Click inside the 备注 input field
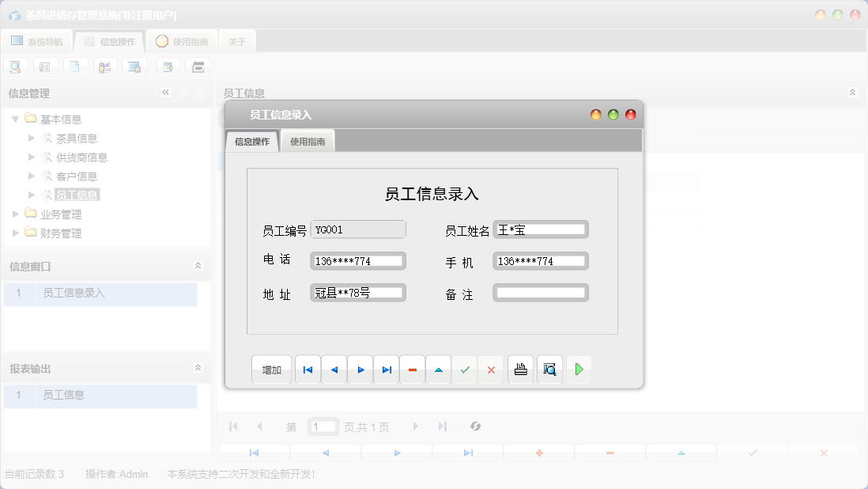 coord(540,292)
